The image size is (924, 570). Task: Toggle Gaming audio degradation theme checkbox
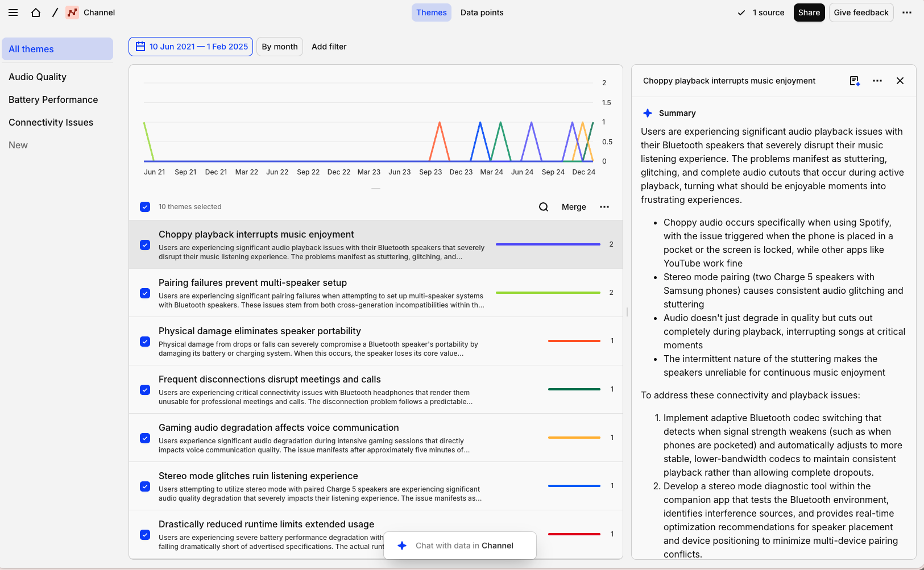click(x=145, y=438)
